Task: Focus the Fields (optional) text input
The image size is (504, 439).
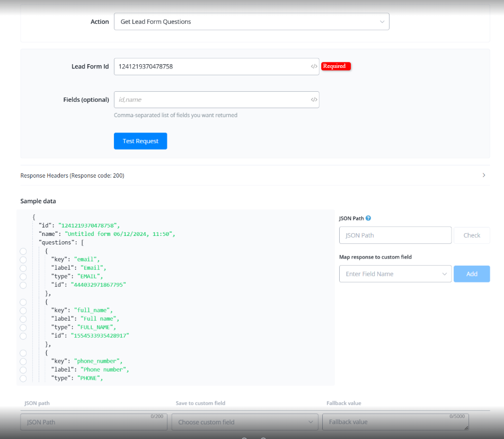Action: tap(211, 100)
